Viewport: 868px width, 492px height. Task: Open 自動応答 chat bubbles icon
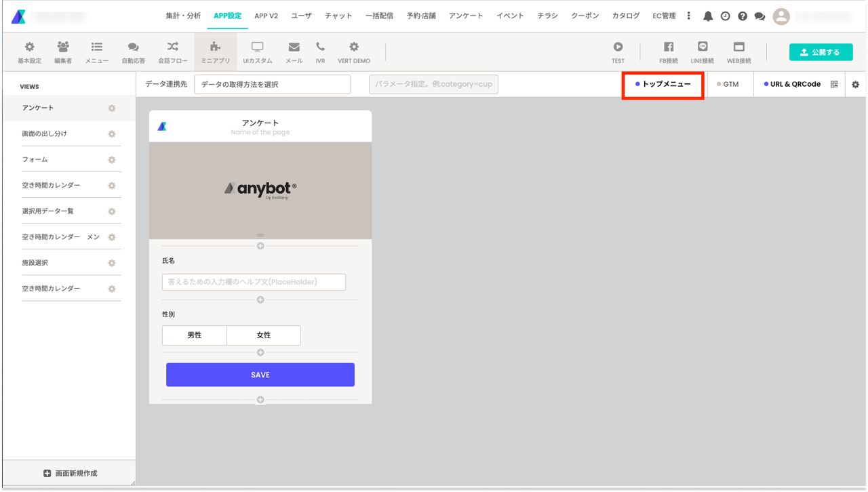pos(134,47)
